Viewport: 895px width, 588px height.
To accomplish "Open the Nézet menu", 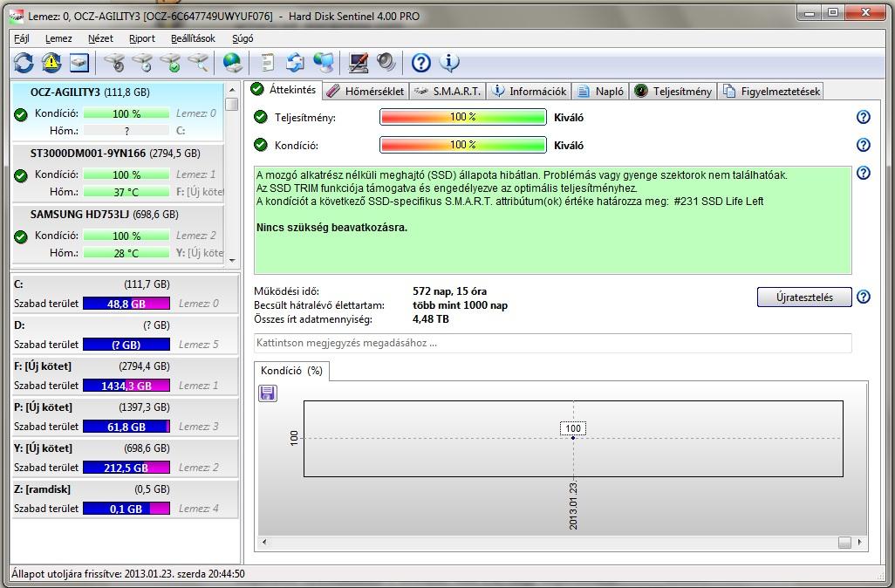I will pyautogui.click(x=100, y=38).
